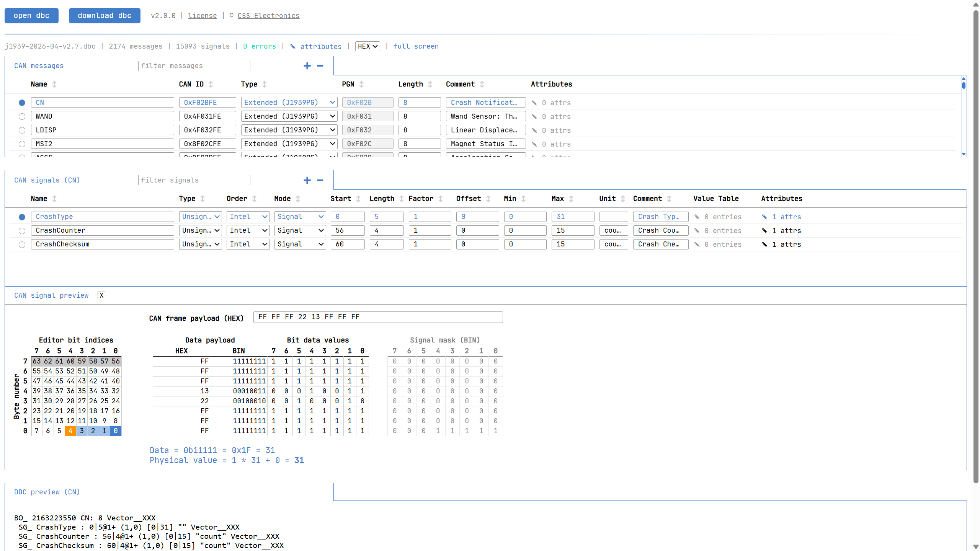Sort signals by Max column arrow

pos(571,199)
